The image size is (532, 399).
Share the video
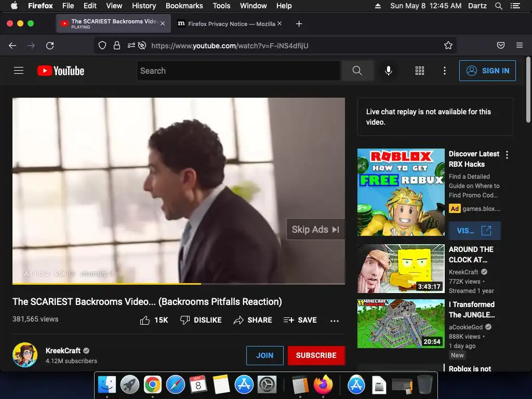253,320
